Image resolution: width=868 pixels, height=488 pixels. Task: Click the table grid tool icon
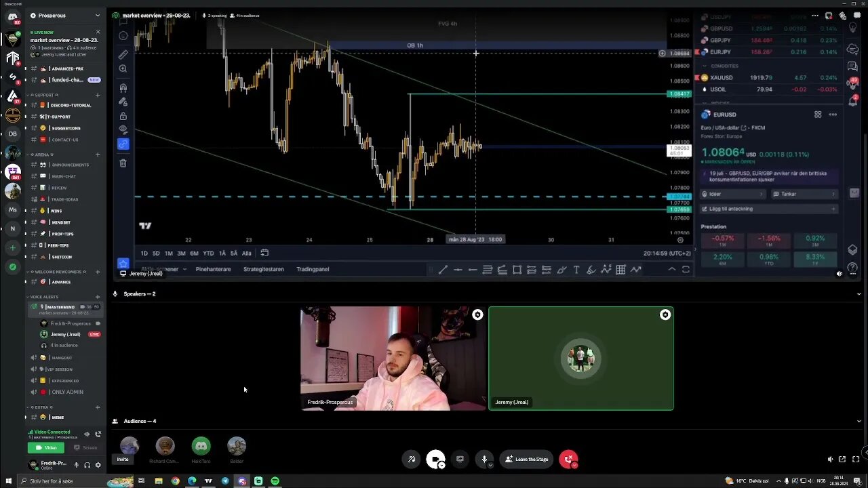(620, 270)
